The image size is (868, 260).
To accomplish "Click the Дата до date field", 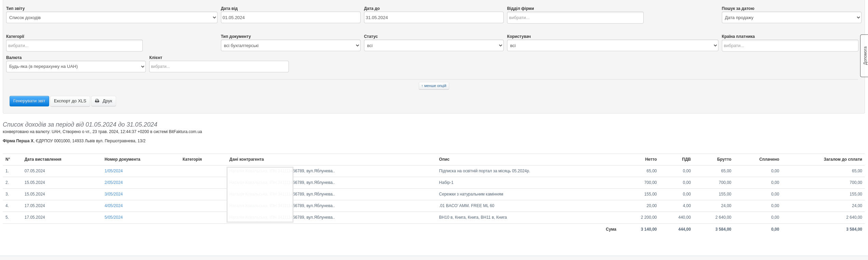I will 433,18.
